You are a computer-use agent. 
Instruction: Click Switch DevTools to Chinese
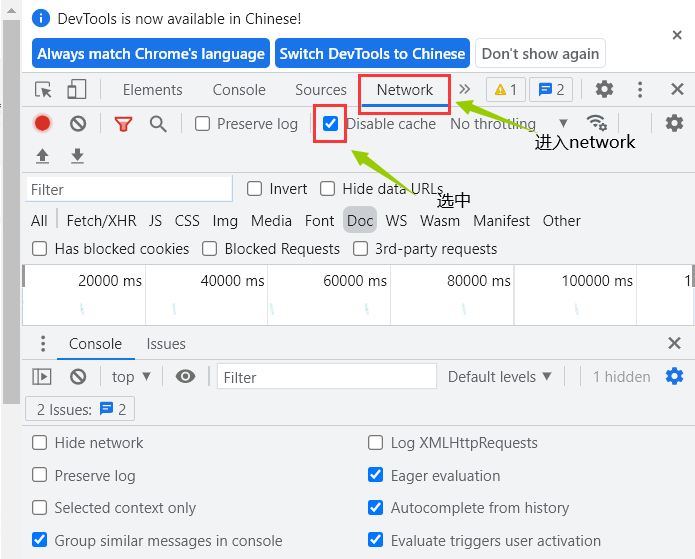pyautogui.click(x=372, y=53)
